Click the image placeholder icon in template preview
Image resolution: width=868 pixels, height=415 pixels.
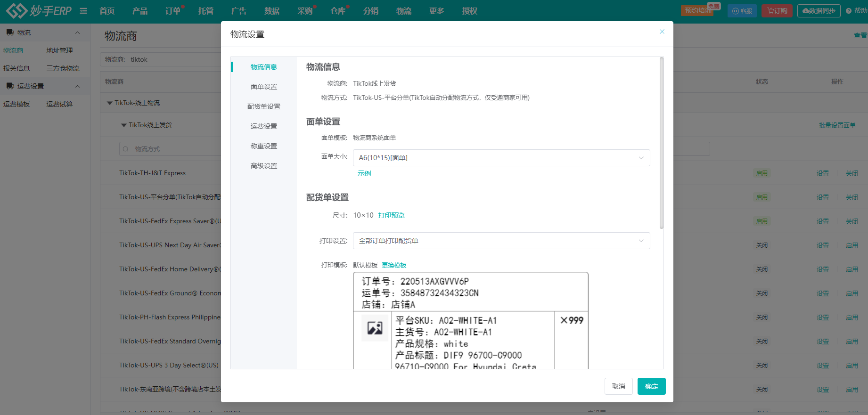coord(375,327)
